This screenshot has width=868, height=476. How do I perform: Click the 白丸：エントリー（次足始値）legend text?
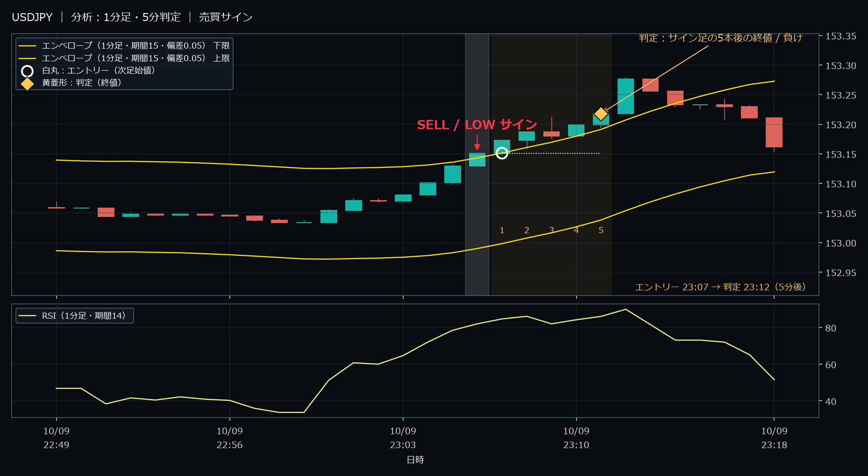tap(99, 71)
